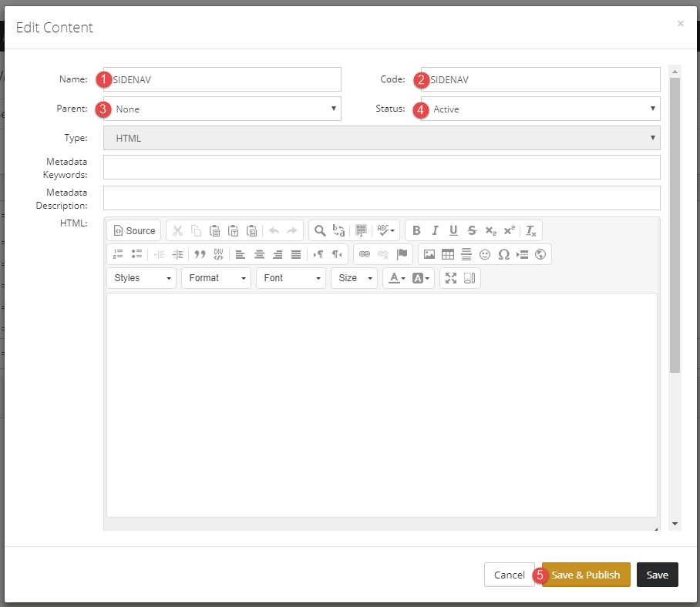Toggle Strikethrough formatting
This screenshot has height=607, width=700.
coord(472,230)
